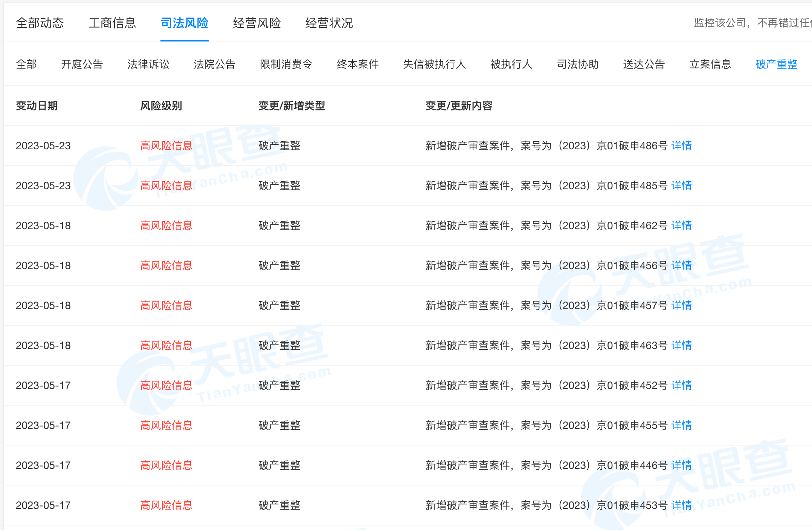Choose the 司法协助 filter
Screen dimensions: 812x530
577,64
